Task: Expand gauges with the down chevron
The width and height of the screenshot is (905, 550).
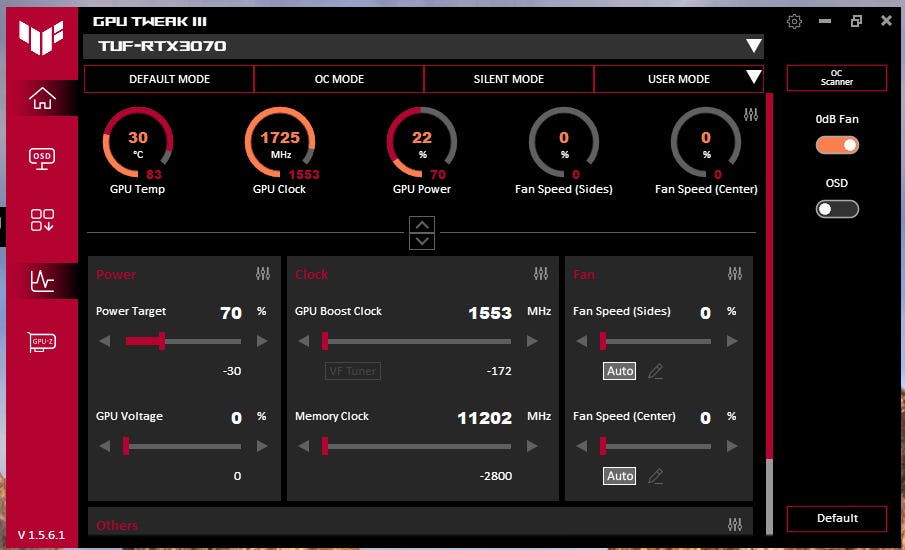Action: point(422,241)
